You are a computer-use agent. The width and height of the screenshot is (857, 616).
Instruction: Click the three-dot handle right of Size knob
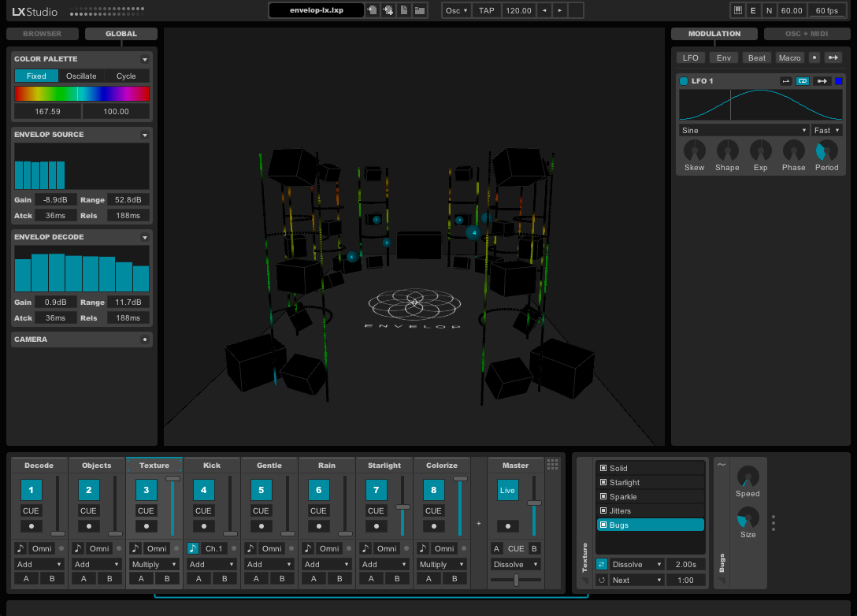click(774, 523)
